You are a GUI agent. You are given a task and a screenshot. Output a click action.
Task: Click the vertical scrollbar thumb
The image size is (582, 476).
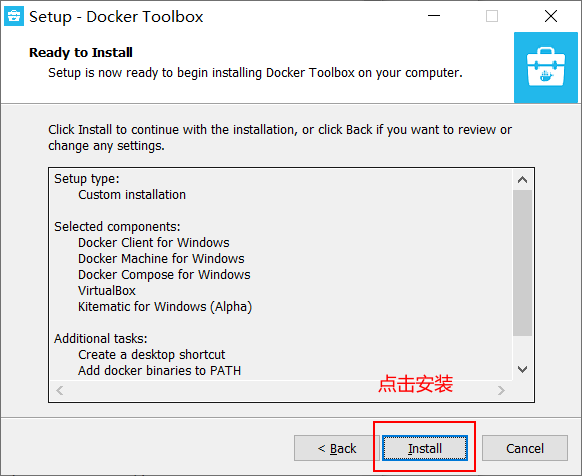[522, 263]
